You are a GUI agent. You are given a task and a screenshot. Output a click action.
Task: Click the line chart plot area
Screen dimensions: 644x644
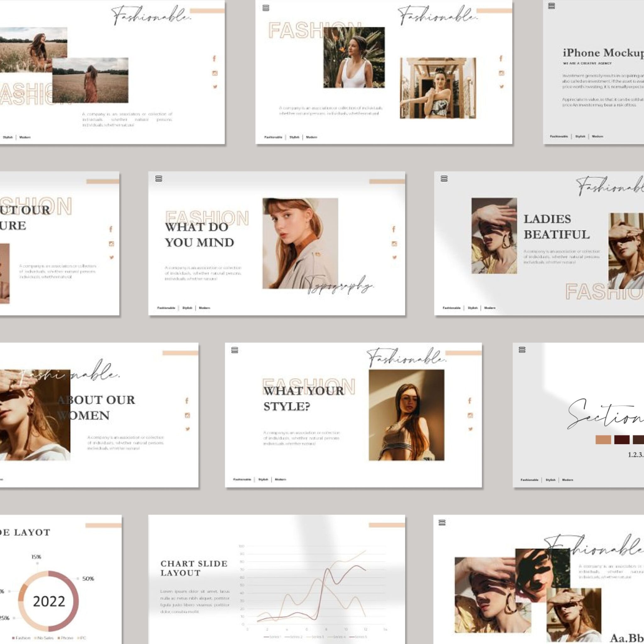pos(316,585)
